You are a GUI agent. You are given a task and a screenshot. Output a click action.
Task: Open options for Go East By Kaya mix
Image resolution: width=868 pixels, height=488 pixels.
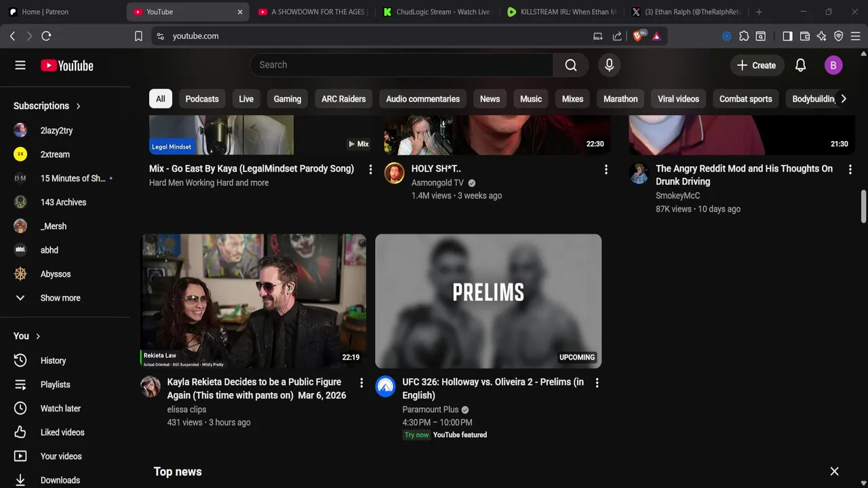tap(370, 169)
